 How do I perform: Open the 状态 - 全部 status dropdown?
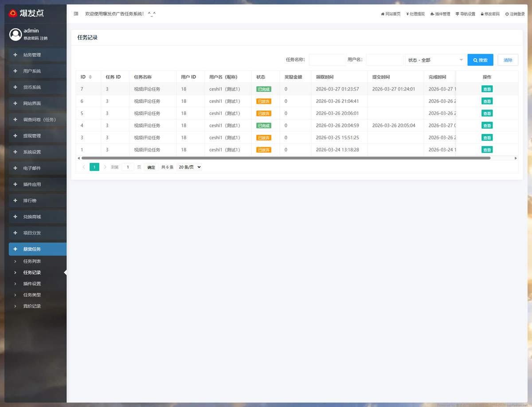point(435,60)
